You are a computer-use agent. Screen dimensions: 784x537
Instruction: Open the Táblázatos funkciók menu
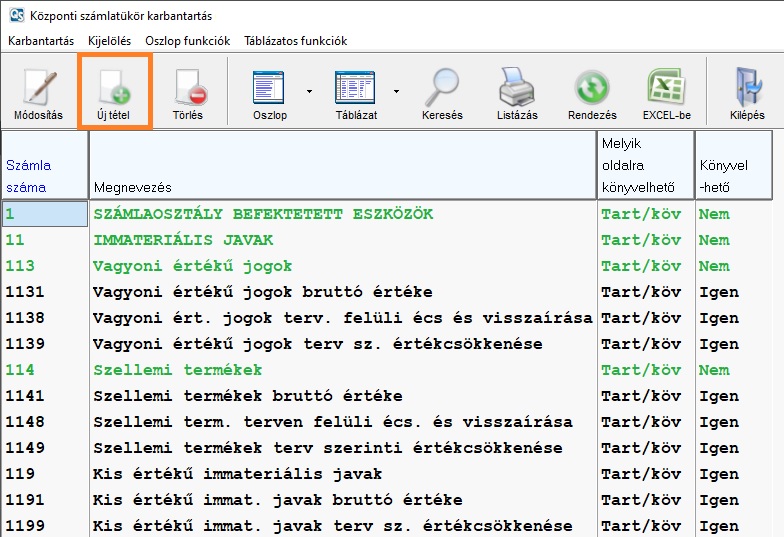click(295, 41)
